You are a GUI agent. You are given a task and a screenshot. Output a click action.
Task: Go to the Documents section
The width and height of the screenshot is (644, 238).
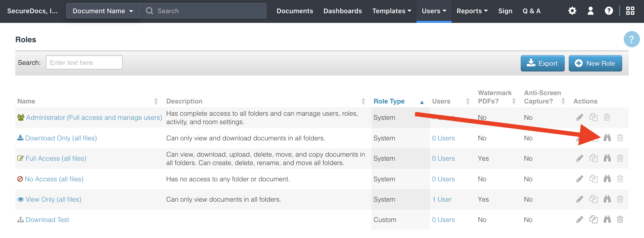click(295, 11)
